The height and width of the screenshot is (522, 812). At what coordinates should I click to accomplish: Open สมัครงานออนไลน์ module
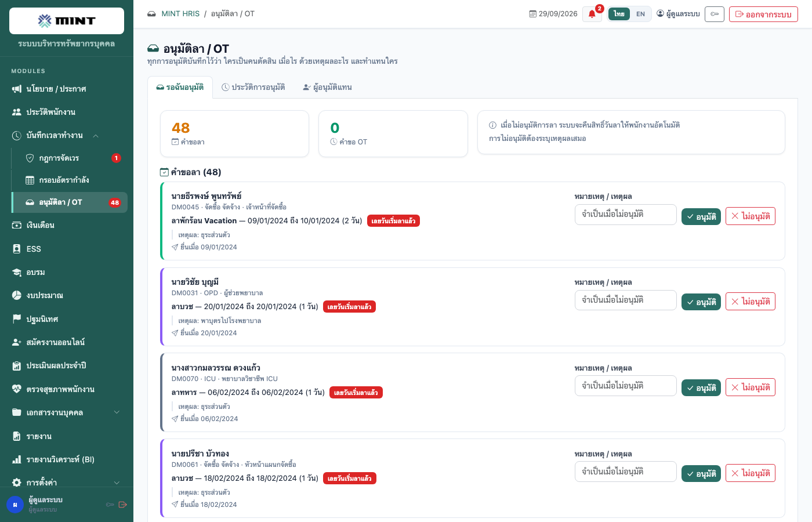click(x=67, y=342)
